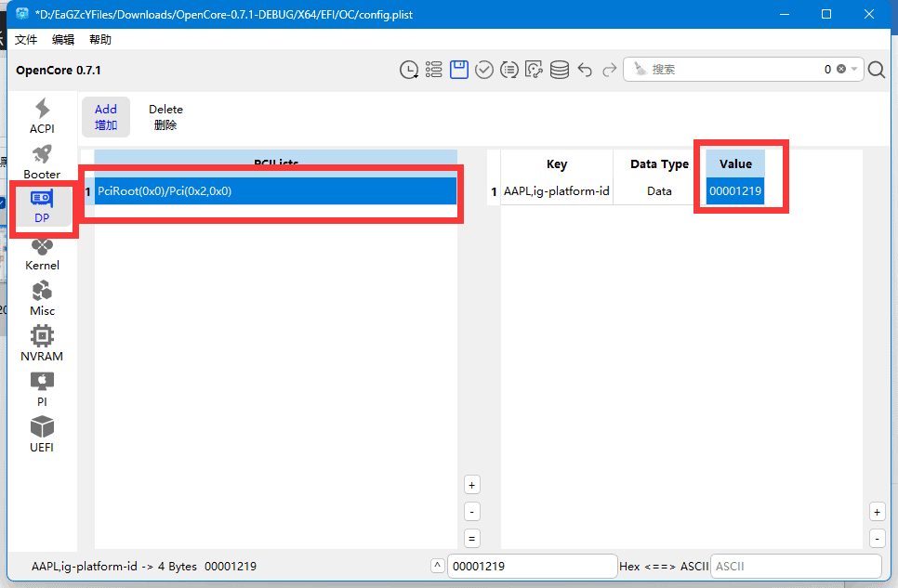Open the recent files clock icon
The image size is (898, 588).
(408, 70)
